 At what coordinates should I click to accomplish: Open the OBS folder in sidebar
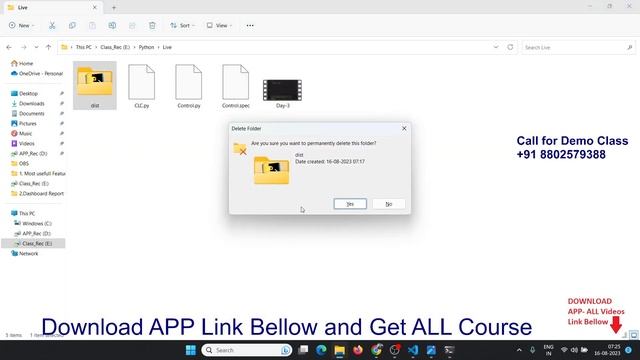coord(20,163)
